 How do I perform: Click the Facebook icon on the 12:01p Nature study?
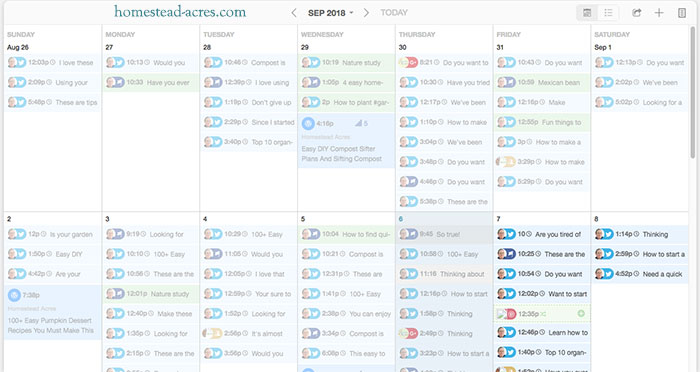pos(119,294)
